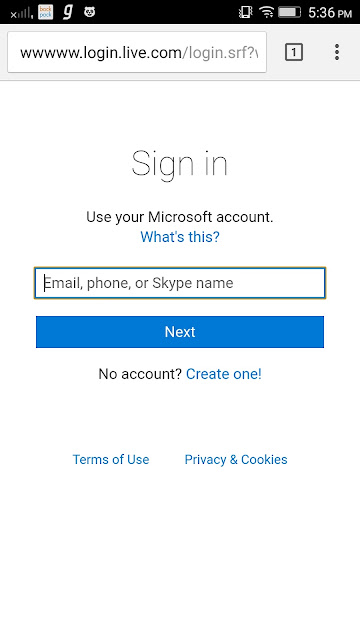Click the Email, phone, or Skype name field
The height and width of the screenshot is (640, 360).
[180, 283]
